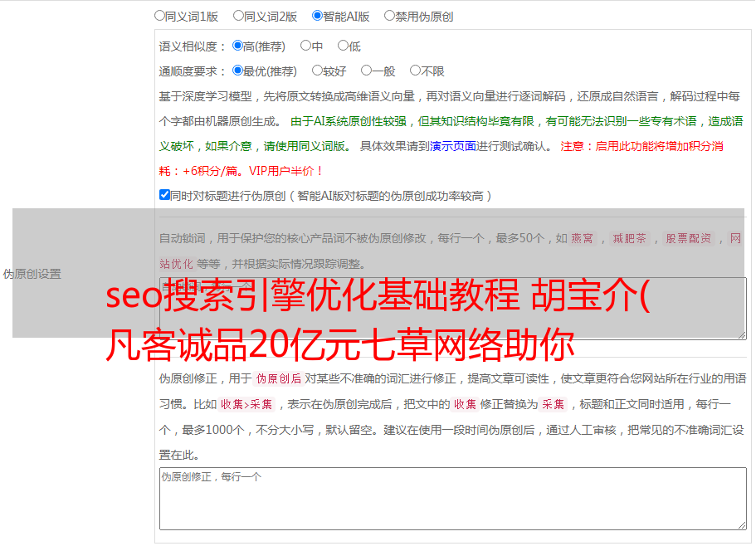Select the 同义词1版 radio option
Viewport: 756px width, 546px height.
coord(159,16)
